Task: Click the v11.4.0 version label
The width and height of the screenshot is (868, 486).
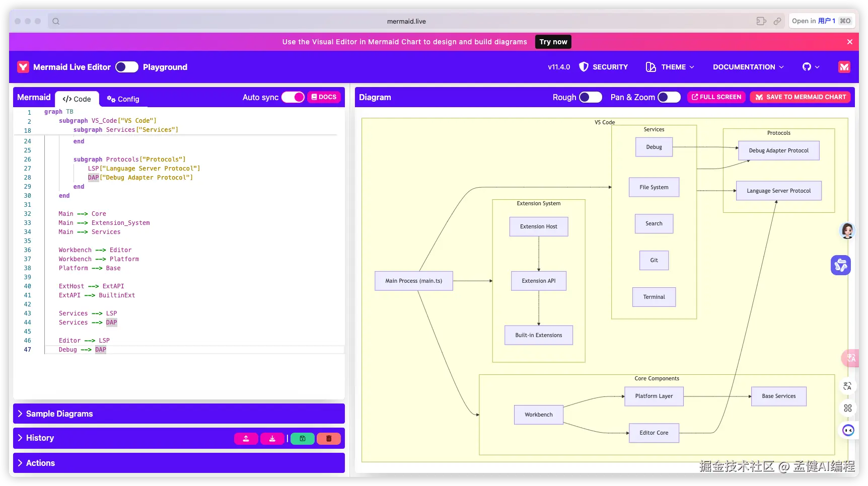Action: pyautogui.click(x=559, y=67)
